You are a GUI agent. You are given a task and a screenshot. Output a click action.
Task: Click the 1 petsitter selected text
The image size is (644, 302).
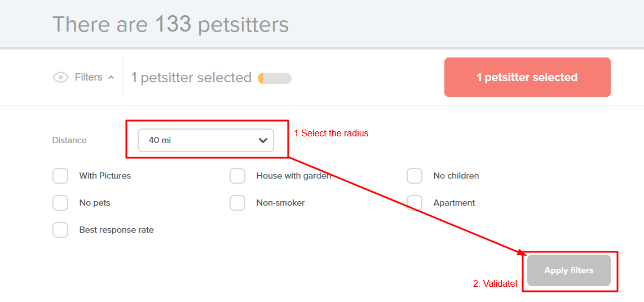191,78
